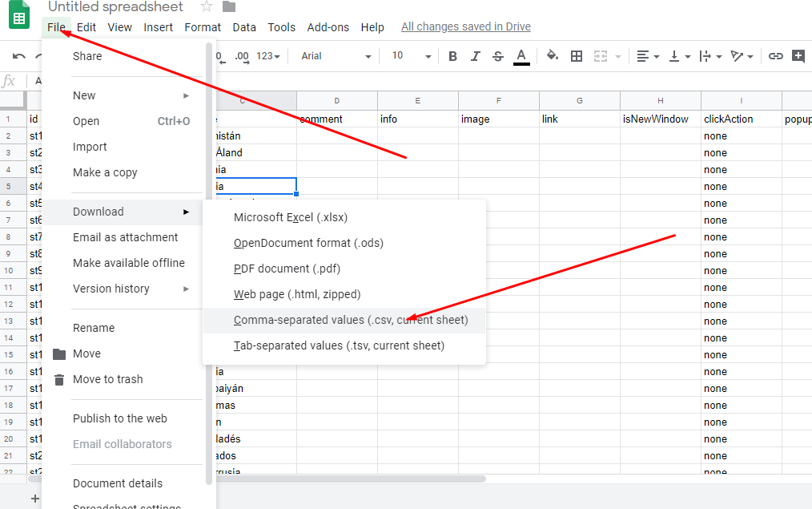Open the fill color bucket tool
This screenshot has width=812, height=509.
[552, 56]
